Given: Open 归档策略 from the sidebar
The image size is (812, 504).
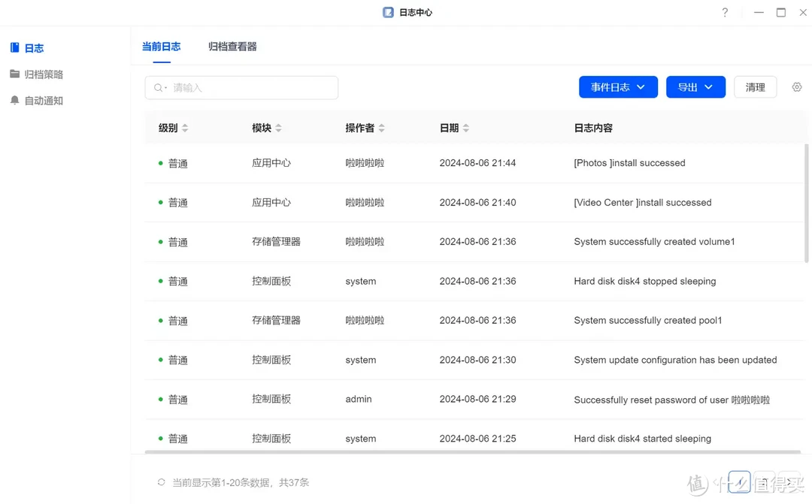Looking at the screenshot, I should [45, 74].
